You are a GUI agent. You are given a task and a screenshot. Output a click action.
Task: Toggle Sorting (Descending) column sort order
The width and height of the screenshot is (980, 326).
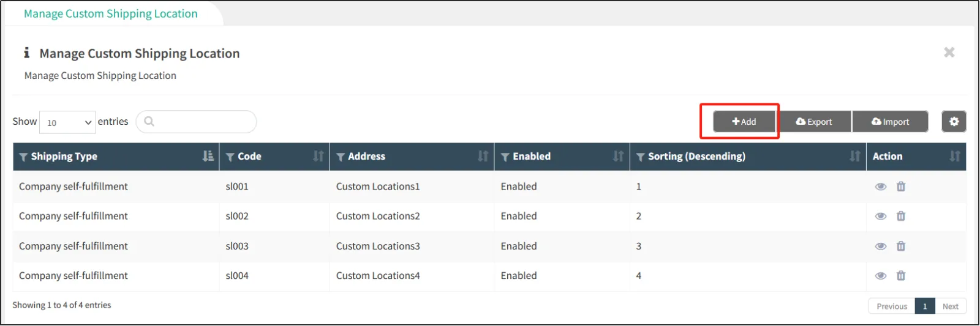(855, 157)
